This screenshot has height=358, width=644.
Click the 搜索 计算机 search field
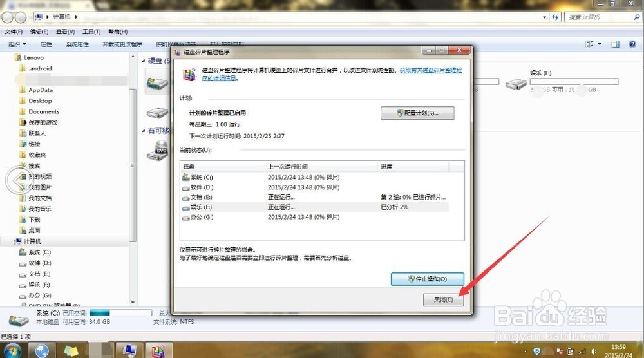pos(599,17)
